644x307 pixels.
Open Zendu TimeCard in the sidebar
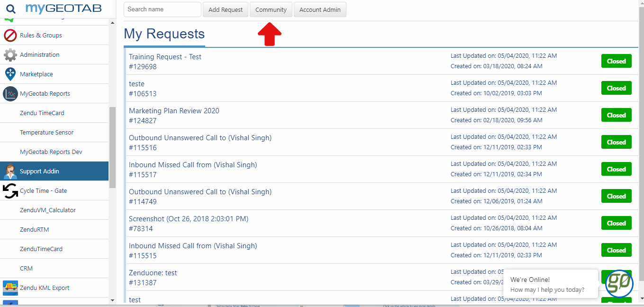click(x=42, y=113)
